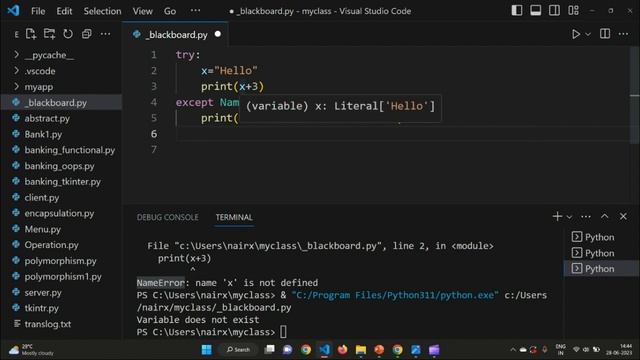640x360 pixels.
Task: Open banking_tkinter.py file
Action: (61, 182)
